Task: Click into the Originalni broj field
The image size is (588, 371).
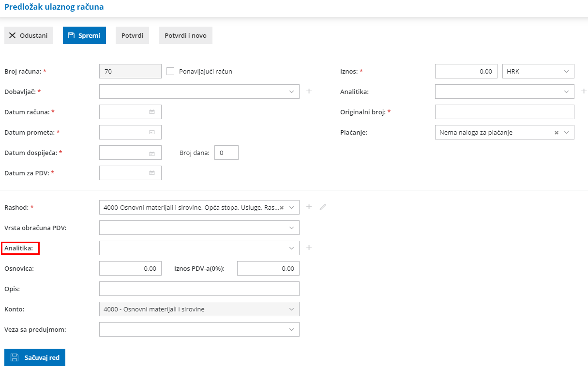Action: coord(504,112)
